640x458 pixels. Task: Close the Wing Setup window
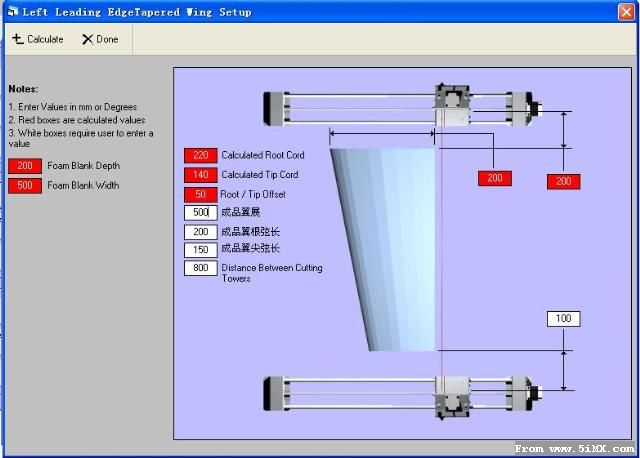coord(626,12)
